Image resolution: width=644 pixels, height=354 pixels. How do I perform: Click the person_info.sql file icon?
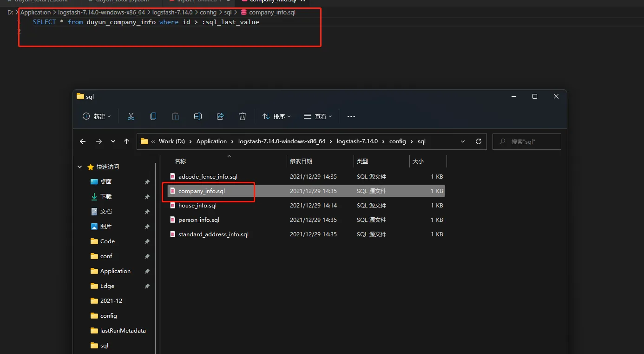172,220
